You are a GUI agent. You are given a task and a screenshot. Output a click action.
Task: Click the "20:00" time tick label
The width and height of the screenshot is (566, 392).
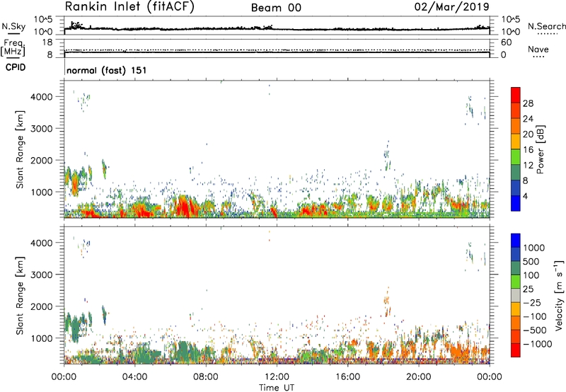[x=418, y=377]
